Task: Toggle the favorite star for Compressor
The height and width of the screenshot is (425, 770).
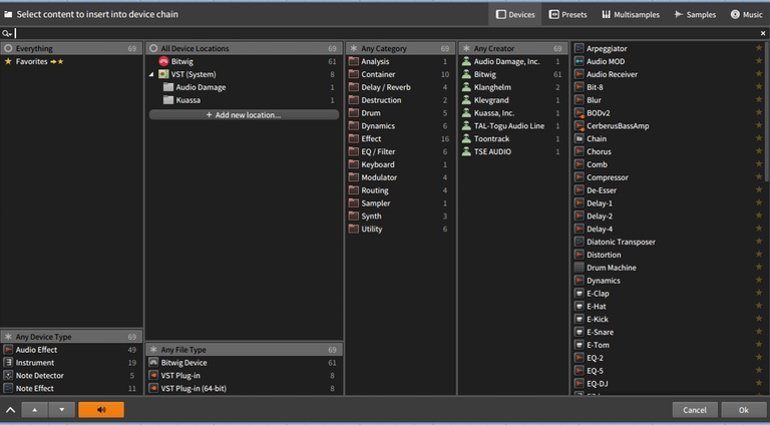Action: tap(759, 177)
